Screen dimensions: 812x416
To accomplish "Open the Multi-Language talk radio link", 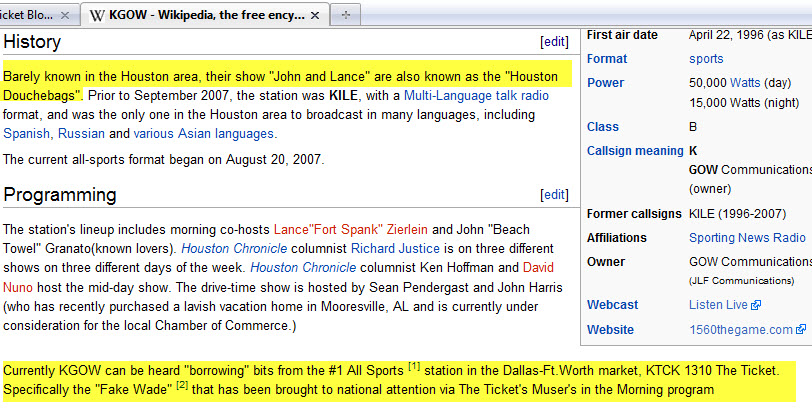I will coord(476,95).
